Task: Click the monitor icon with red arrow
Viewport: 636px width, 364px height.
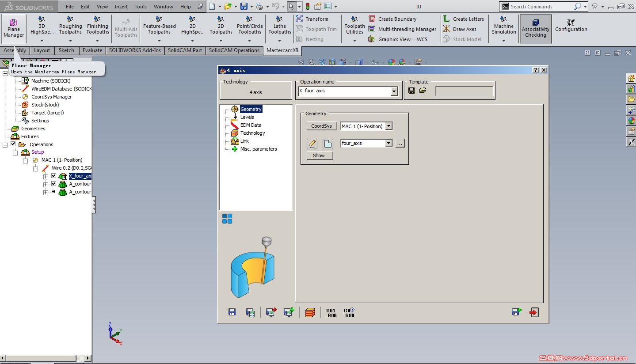Action: click(271, 312)
